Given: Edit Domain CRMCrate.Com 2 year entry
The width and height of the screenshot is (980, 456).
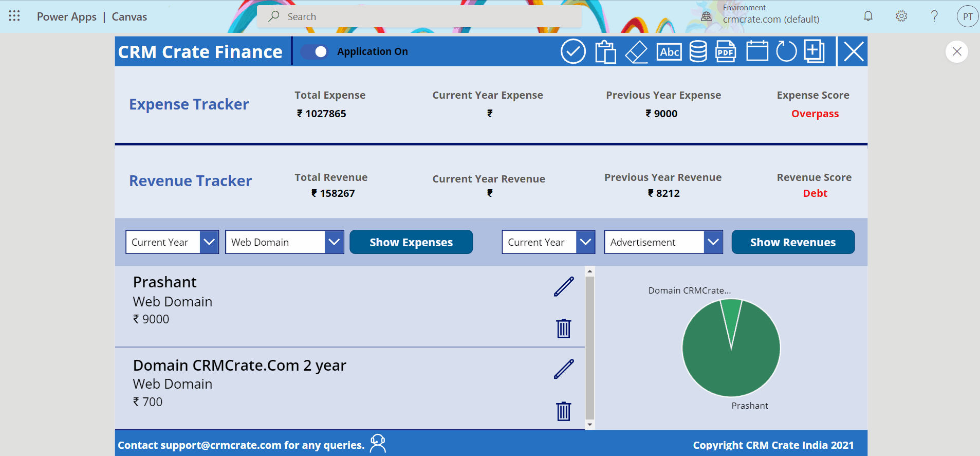Looking at the screenshot, I should tap(564, 369).
